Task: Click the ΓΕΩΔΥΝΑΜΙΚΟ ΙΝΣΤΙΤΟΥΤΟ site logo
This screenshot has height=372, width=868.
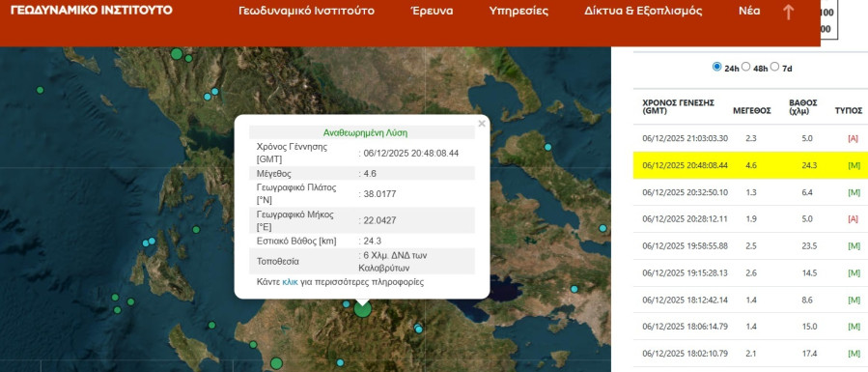Action: tap(92, 10)
